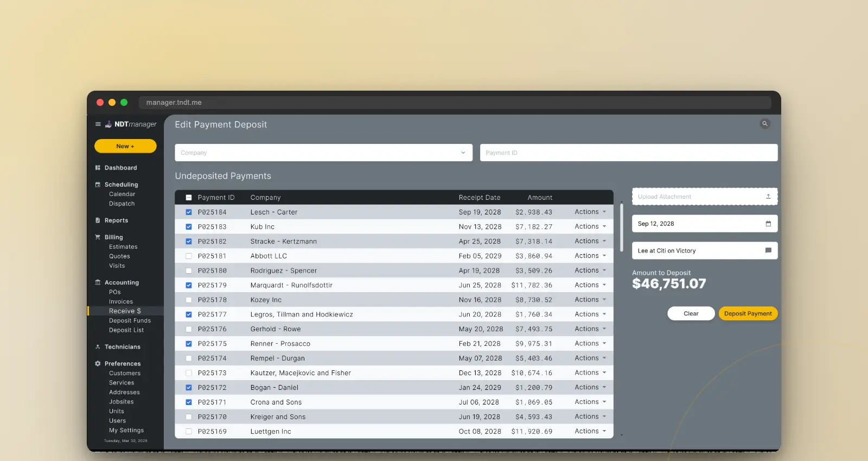Uncheck payment P025172 Bogan - Daniel
This screenshot has height=461, width=868.
coord(189,388)
